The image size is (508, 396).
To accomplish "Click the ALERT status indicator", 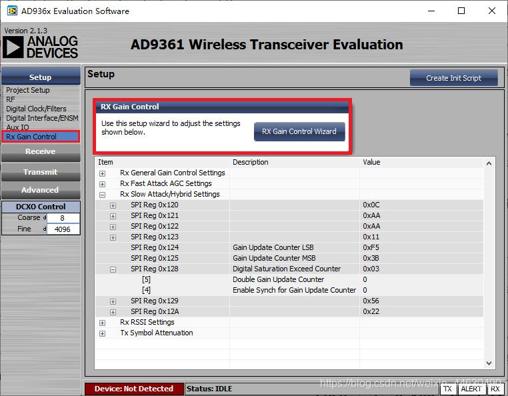I will point(471,389).
